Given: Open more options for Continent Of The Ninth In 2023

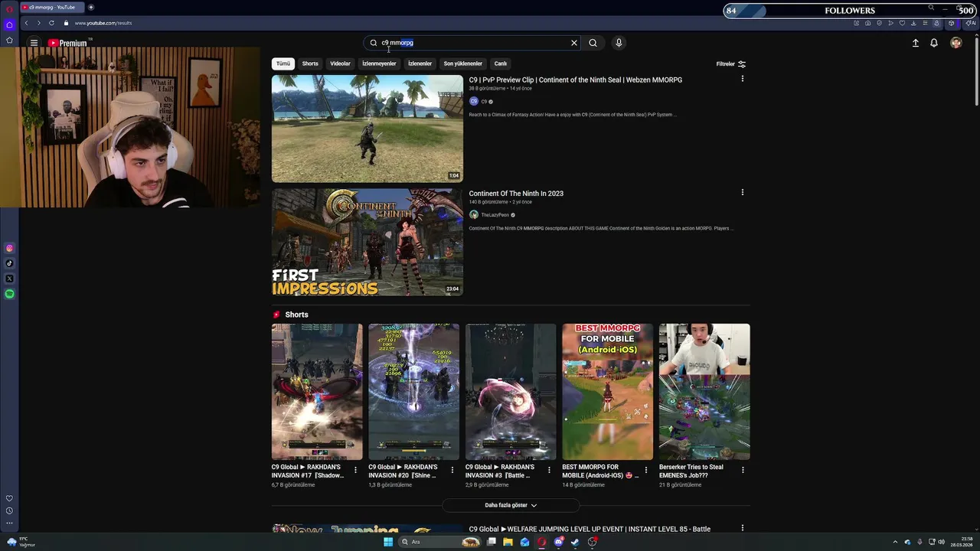Looking at the screenshot, I should (x=742, y=192).
